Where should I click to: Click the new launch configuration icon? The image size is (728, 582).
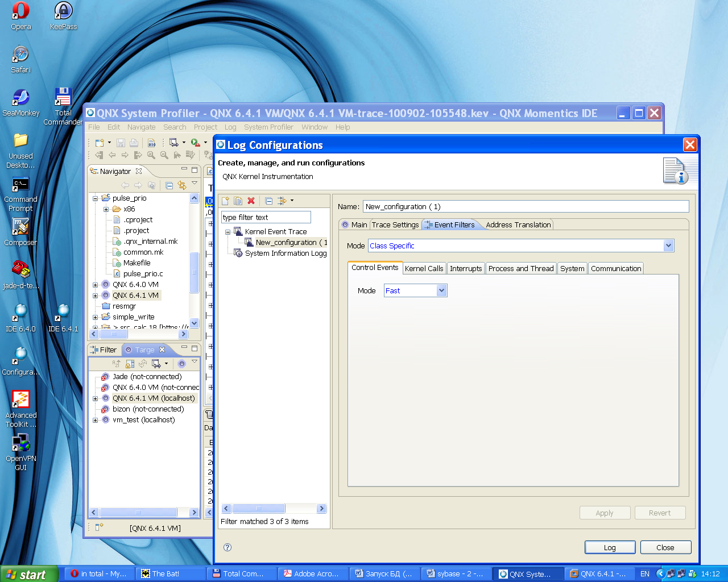click(225, 201)
